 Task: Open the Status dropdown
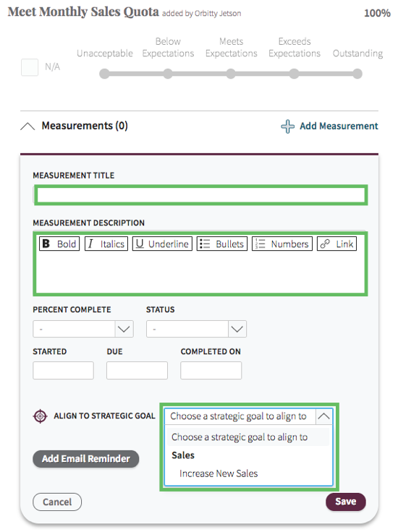click(196, 329)
